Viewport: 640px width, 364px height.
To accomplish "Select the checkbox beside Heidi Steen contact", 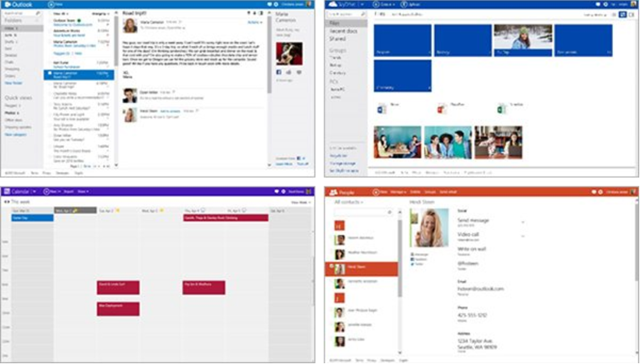I will (x=331, y=266).
